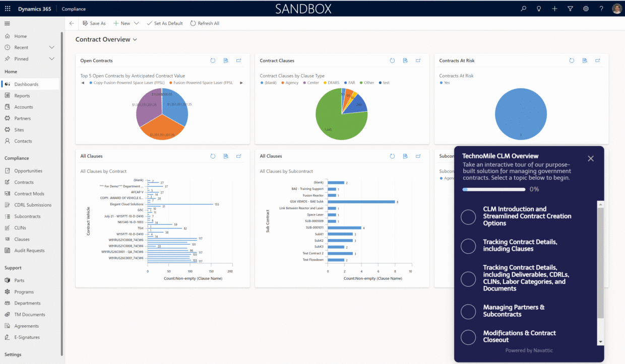Image resolution: width=625 pixels, height=364 pixels.
Task: Open the settings gear icon
Action: click(x=586, y=9)
